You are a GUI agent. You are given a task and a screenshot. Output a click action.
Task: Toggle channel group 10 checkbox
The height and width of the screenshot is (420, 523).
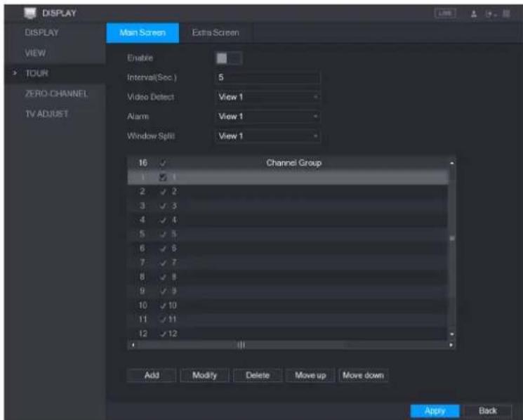click(x=163, y=306)
